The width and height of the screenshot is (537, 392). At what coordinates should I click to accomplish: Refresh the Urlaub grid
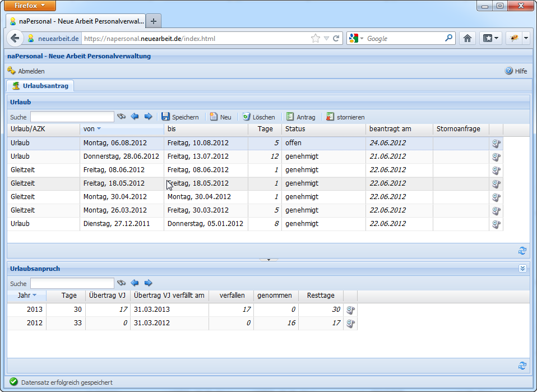522,251
